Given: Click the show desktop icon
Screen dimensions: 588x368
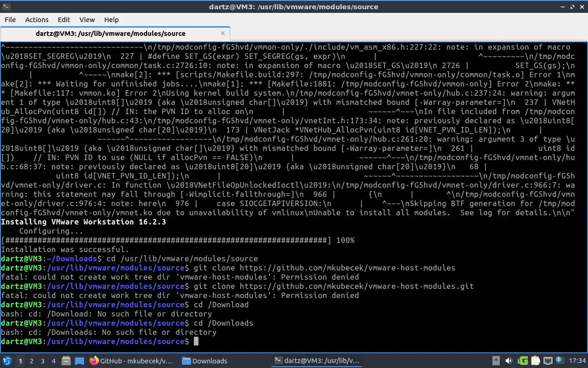Looking at the screenshot, I should (79, 361).
